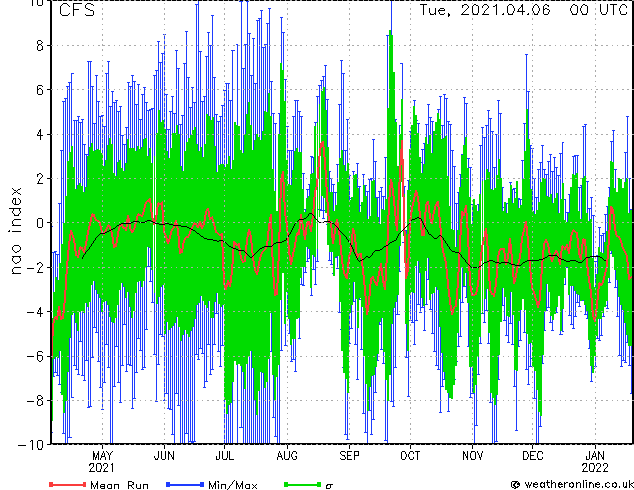The width and height of the screenshot is (634, 490).
Task: Click the y-axis value 6
Action: [x=40, y=90]
